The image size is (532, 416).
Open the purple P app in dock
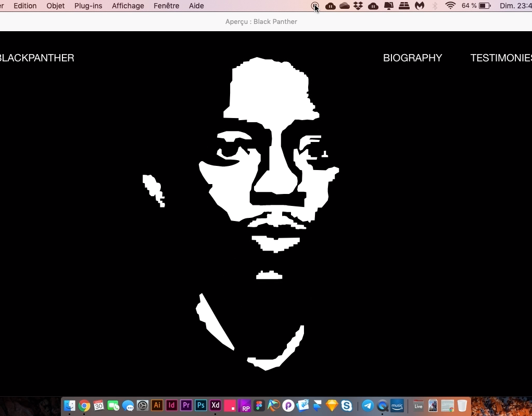click(288, 406)
